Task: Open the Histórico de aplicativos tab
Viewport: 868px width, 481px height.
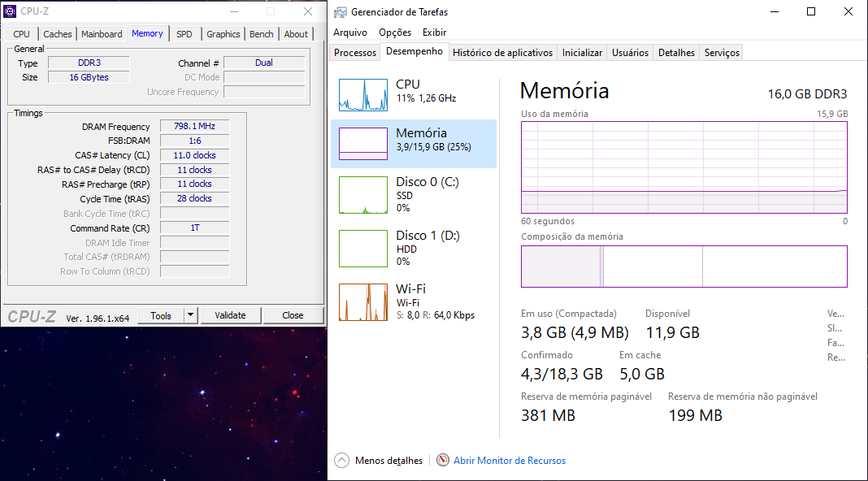Action: tap(502, 53)
